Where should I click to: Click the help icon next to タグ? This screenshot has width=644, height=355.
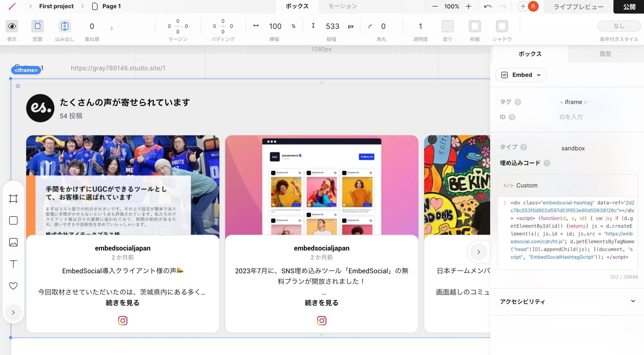tap(518, 102)
